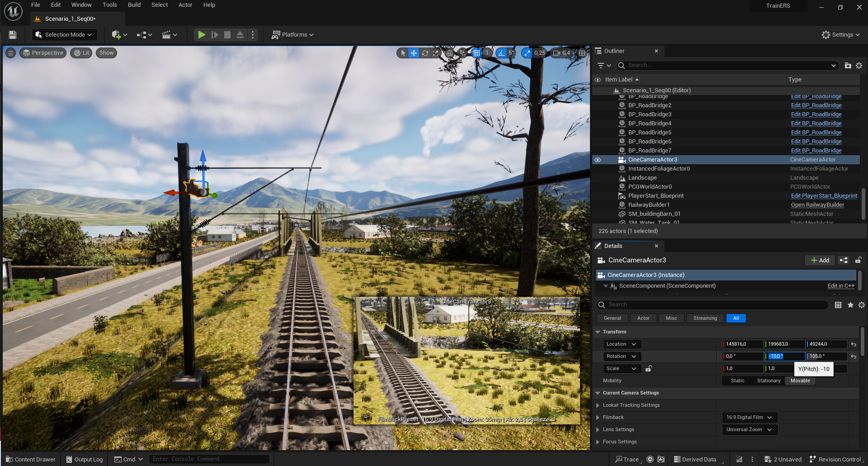Click the Outliner search field
This screenshot has width=868, height=466.
pyautogui.click(x=728, y=66)
